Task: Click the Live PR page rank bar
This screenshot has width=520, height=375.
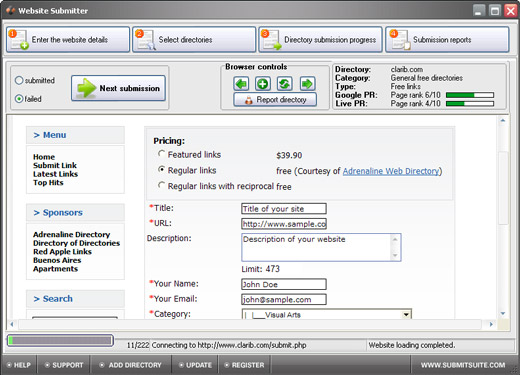Action: pyautogui.click(x=470, y=104)
